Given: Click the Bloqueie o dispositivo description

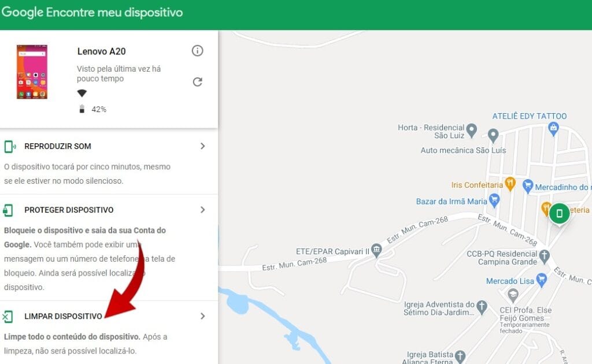Looking at the screenshot, I should tap(90, 259).
